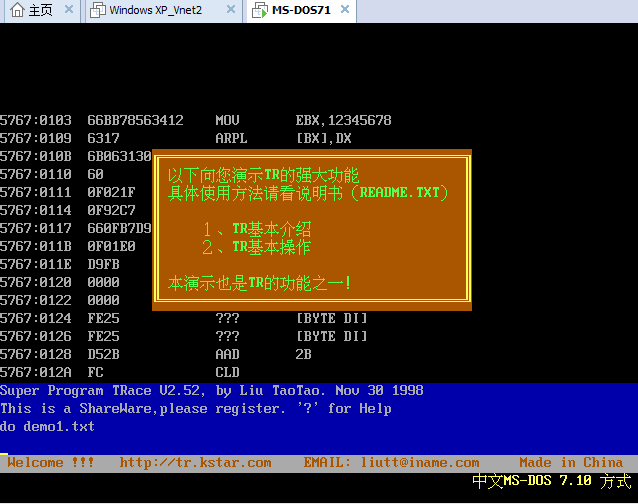
Task: Switch to the 主页 home tab
Action: [x=40, y=10]
